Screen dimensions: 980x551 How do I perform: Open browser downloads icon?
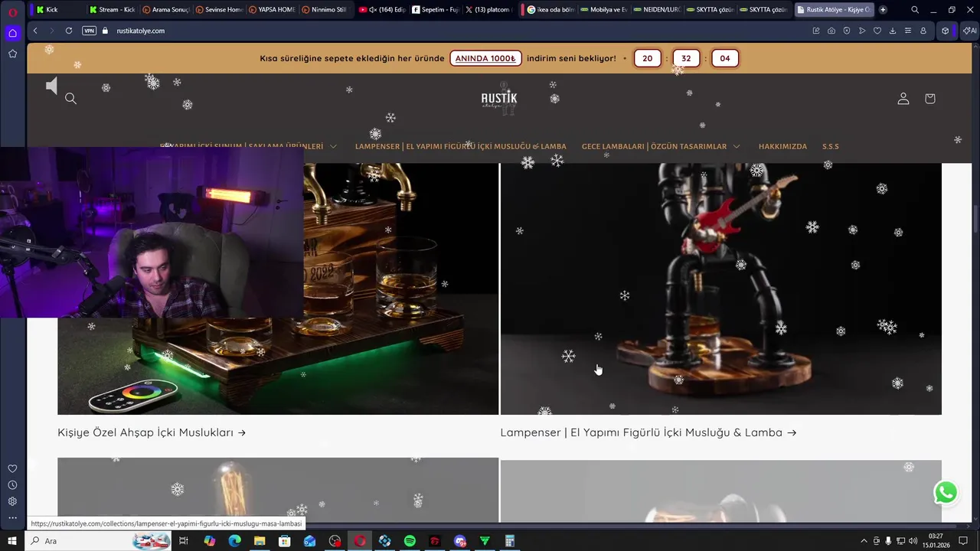893,31
